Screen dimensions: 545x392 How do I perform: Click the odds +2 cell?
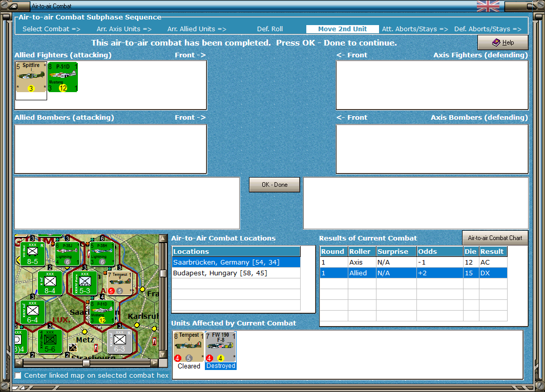(x=439, y=273)
